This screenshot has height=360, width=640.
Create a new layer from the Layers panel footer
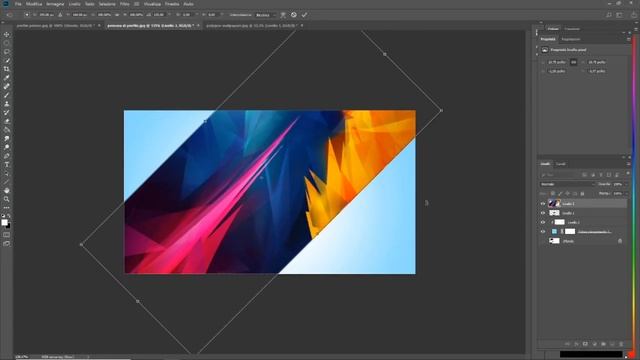click(x=612, y=344)
